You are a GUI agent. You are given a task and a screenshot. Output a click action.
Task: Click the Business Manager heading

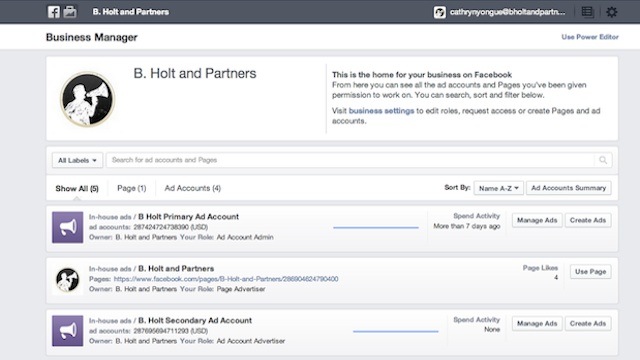click(92, 38)
